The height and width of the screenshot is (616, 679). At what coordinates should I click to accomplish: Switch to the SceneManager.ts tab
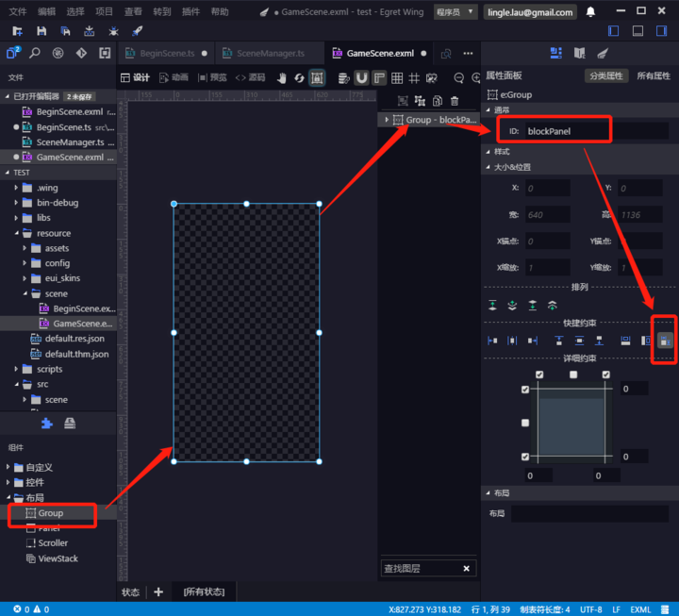click(x=270, y=53)
